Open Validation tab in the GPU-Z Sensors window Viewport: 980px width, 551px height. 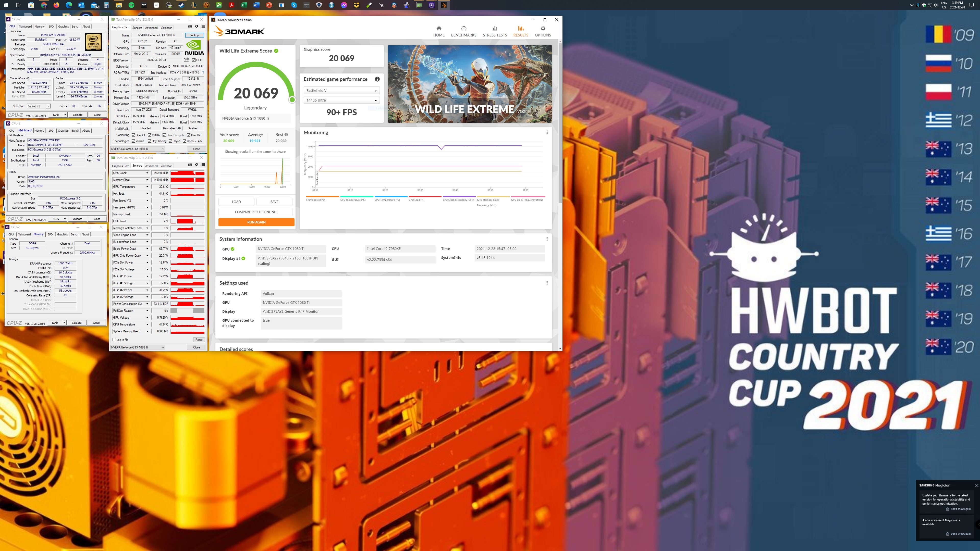click(x=166, y=166)
